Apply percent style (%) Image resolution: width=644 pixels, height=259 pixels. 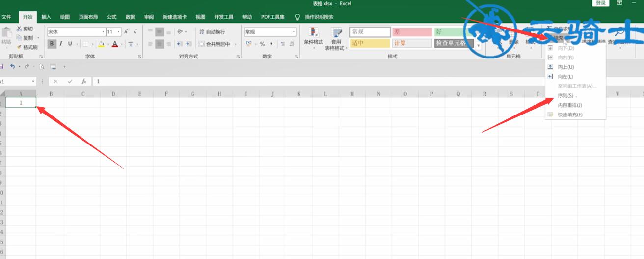tap(262, 44)
